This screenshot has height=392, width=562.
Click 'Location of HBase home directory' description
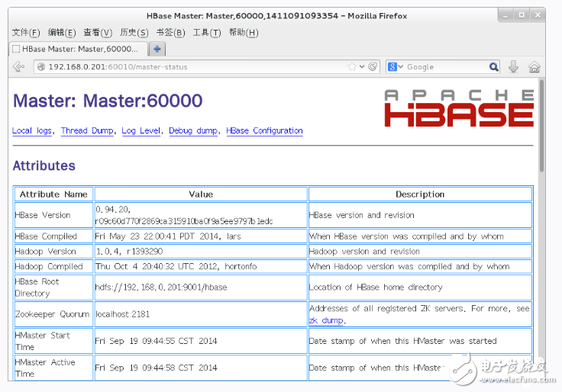[420, 288]
